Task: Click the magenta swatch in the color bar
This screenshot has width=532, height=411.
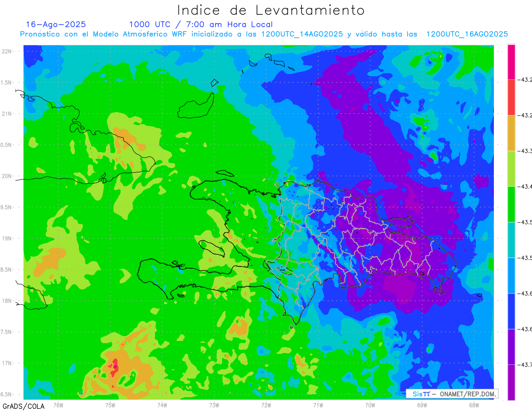Action: tap(511, 62)
